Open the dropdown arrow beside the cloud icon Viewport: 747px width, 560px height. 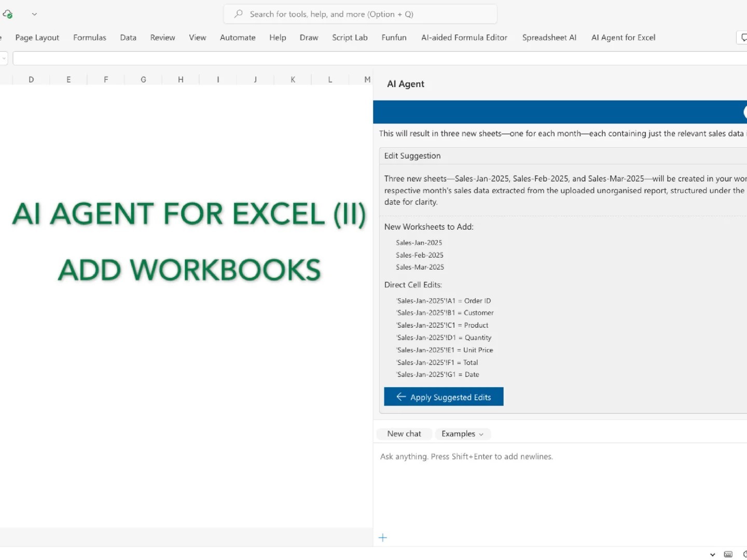pyautogui.click(x=34, y=14)
